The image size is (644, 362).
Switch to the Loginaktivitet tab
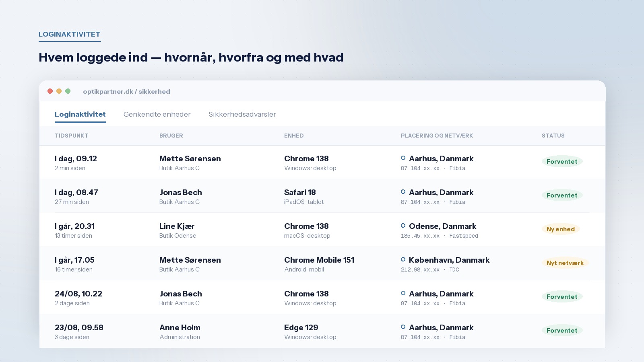click(x=80, y=114)
